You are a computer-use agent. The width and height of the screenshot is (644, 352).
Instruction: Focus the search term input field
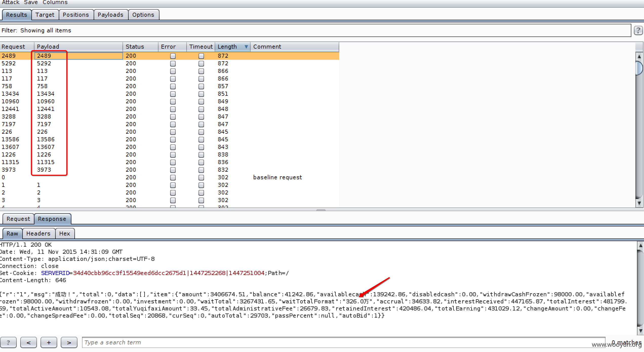(344, 342)
